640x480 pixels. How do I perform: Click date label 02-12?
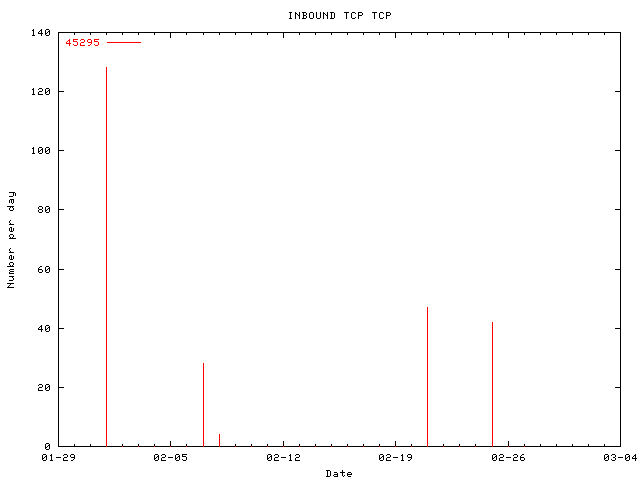(x=283, y=458)
